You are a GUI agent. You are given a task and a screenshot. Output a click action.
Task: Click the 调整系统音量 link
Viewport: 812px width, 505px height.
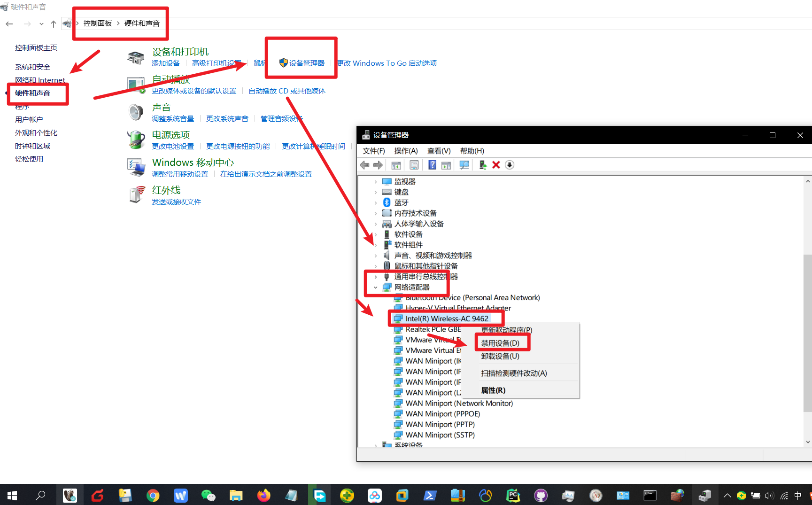(173, 118)
